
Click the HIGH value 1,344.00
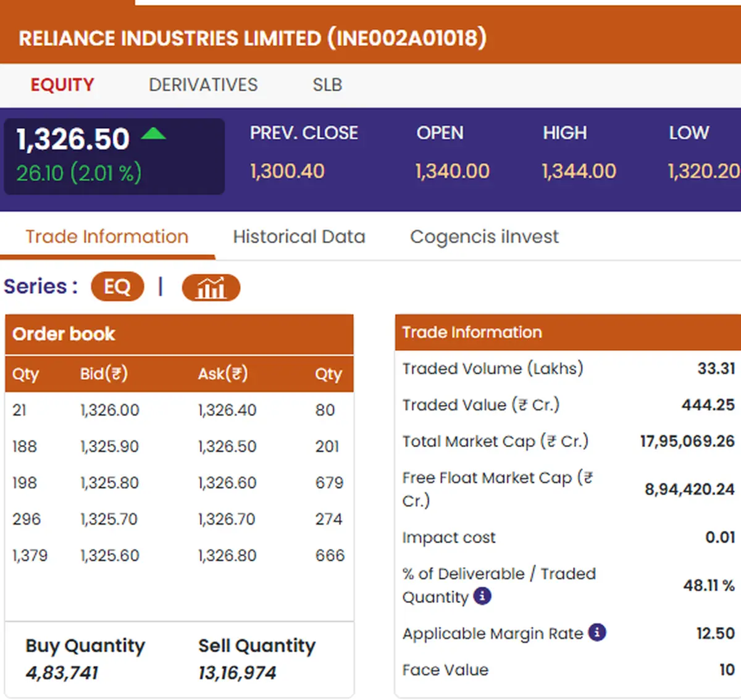(579, 171)
